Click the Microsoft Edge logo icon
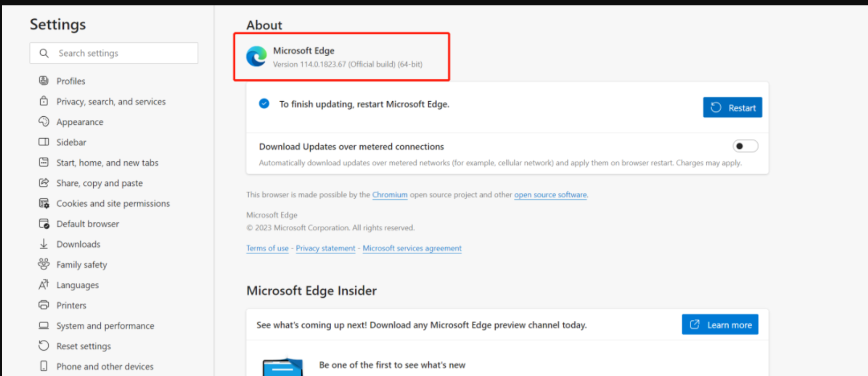 click(x=257, y=57)
